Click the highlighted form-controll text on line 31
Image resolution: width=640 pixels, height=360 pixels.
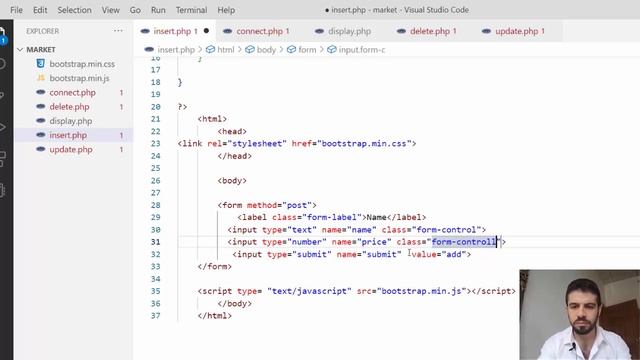coord(464,242)
